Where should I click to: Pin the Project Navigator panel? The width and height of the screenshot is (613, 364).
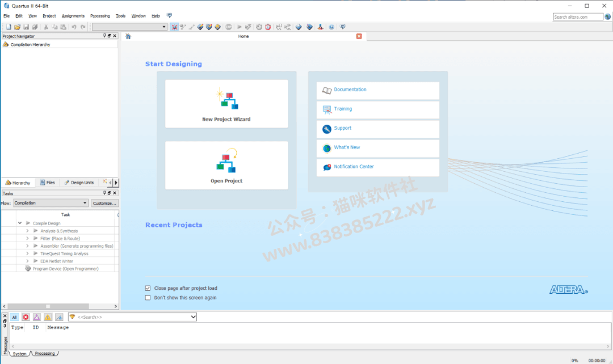(104, 36)
